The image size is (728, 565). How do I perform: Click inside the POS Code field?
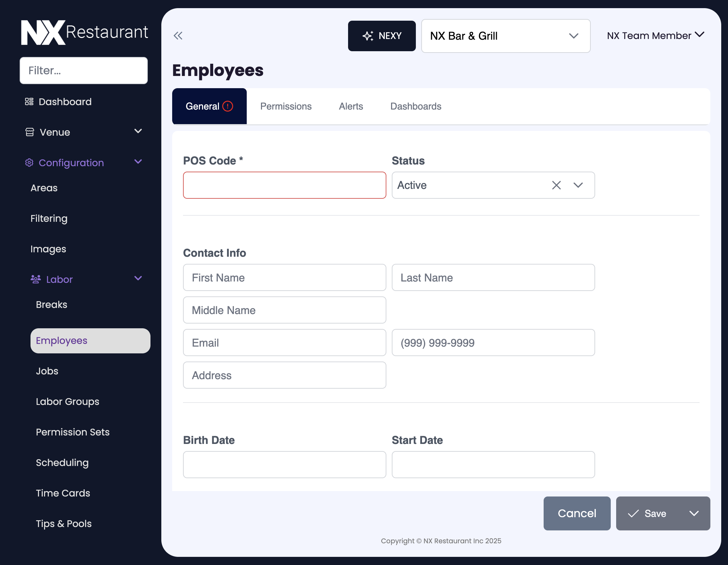284,185
